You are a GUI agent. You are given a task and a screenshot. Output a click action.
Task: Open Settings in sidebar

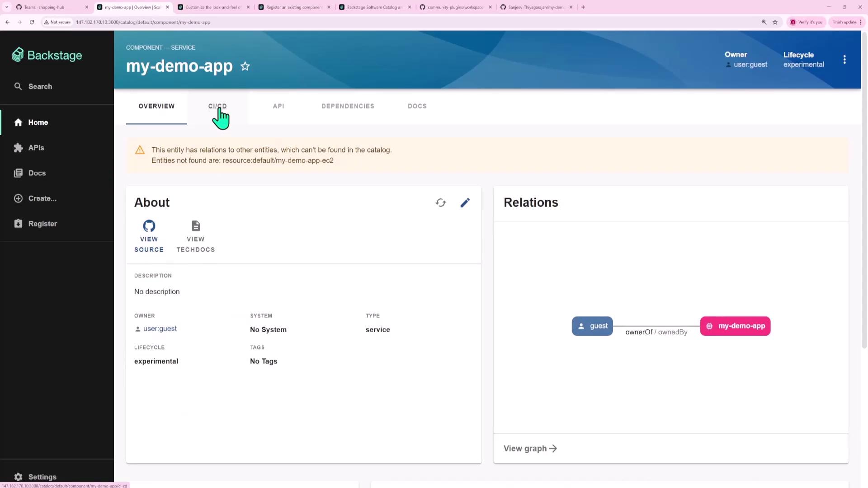pyautogui.click(x=42, y=477)
